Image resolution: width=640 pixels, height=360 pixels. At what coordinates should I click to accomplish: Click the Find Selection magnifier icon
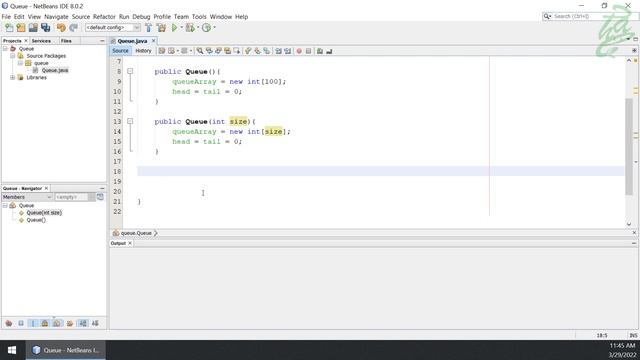pos(200,51)
